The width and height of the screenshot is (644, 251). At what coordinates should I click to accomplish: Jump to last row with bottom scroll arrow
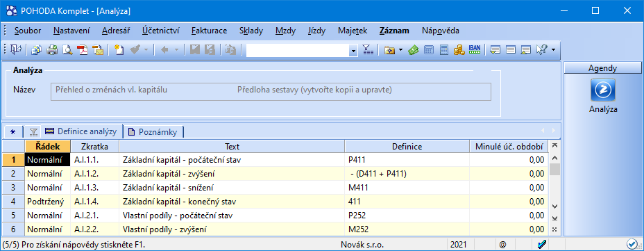click(555, 218)
